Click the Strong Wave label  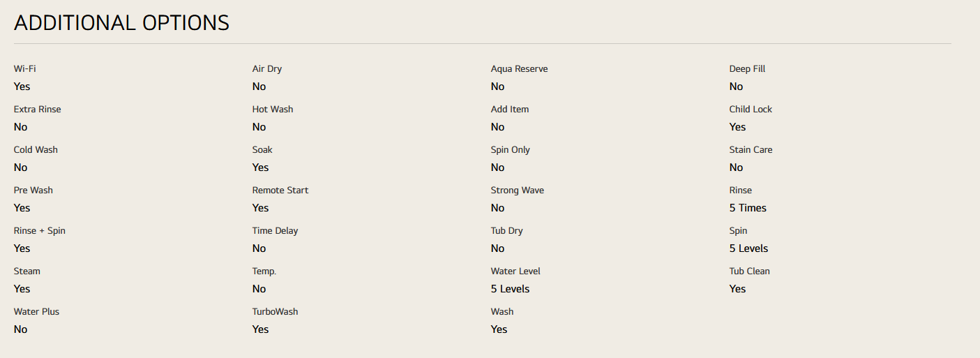pyautogui.click(x=517, y=191)
